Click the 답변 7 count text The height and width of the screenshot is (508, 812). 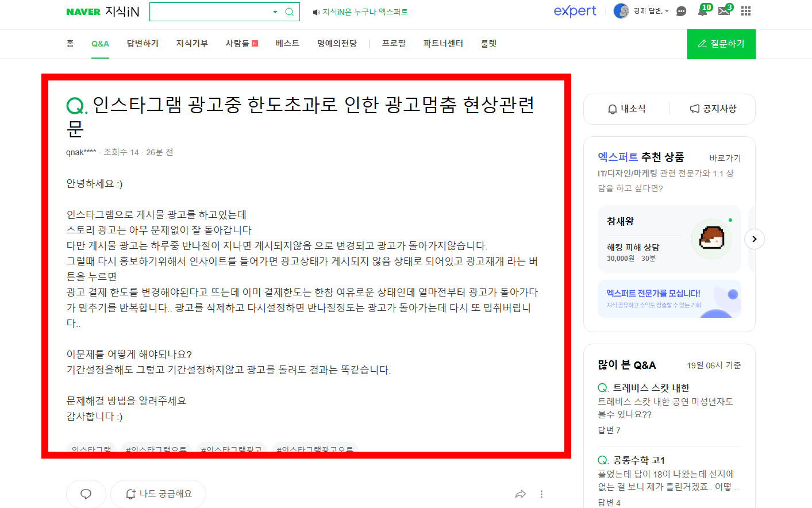(x=609, y=430)
